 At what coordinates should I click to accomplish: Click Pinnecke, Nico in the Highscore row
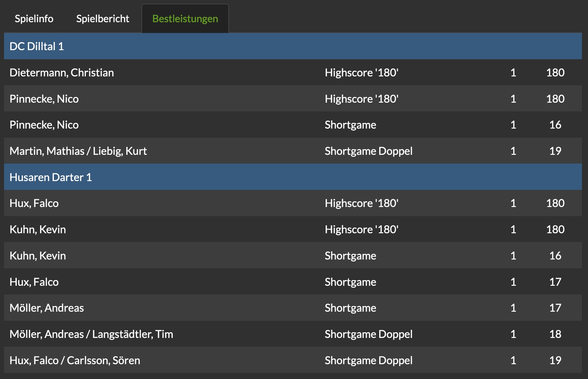click(x=44, y=99)
